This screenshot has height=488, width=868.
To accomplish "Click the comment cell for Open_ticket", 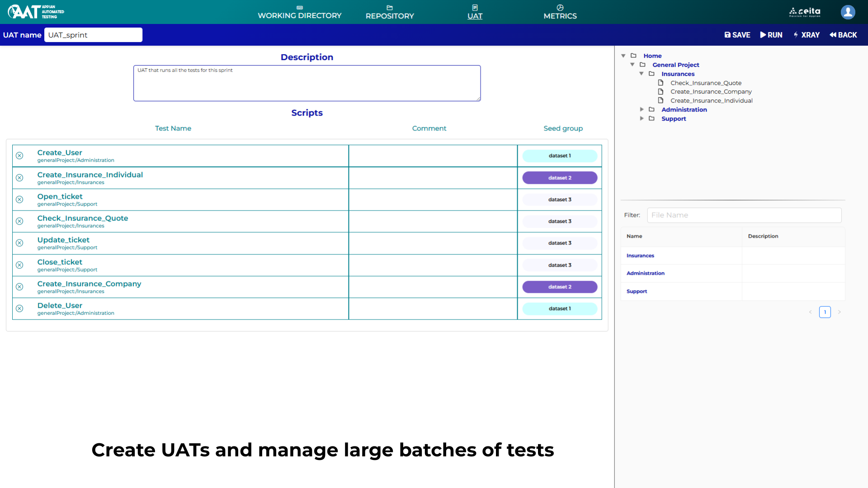I will click(x=433, y=199).
